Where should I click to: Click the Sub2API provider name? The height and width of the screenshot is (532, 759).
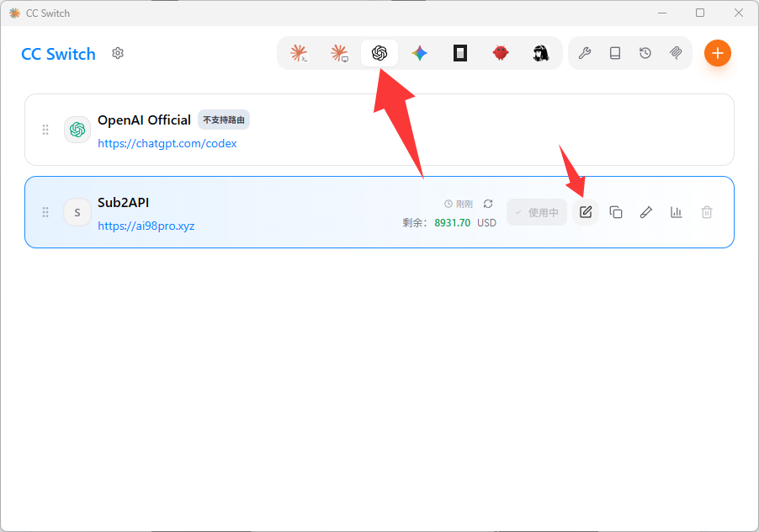tap(124, 202)
